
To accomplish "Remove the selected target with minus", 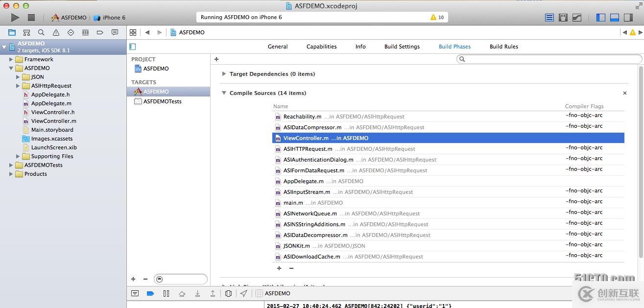I will pos(145,279).
